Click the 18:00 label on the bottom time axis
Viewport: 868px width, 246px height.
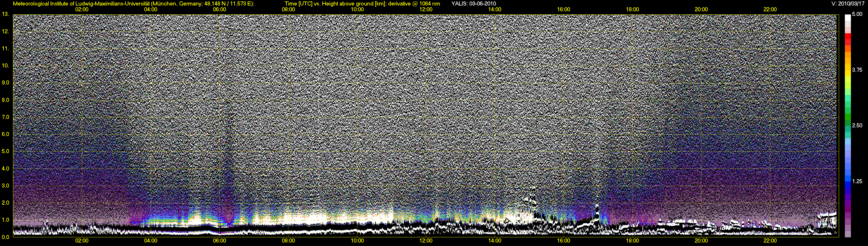632,241
